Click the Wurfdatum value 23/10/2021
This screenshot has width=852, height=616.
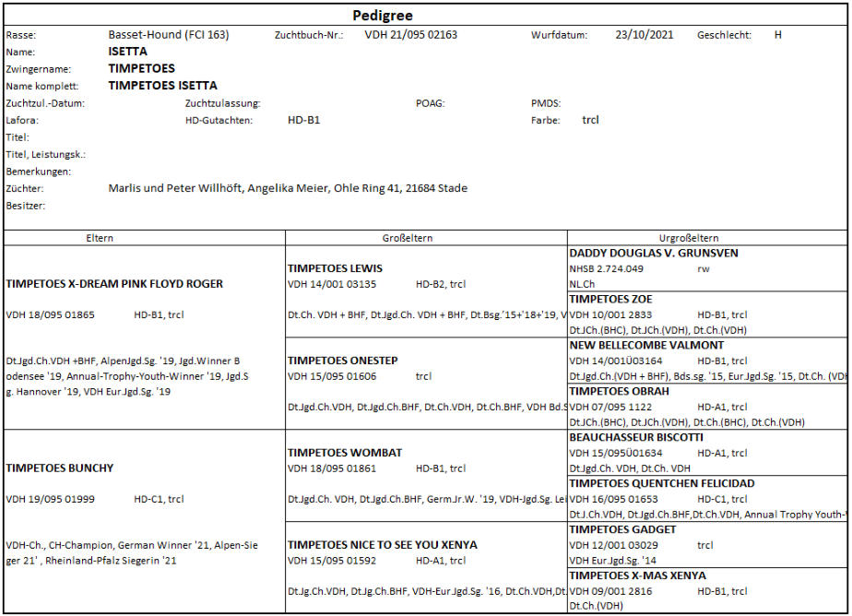tap(644, 35)
